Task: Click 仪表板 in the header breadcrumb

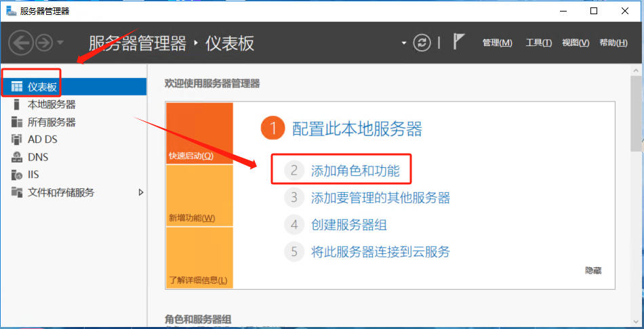Action: [x=230, y=43]
